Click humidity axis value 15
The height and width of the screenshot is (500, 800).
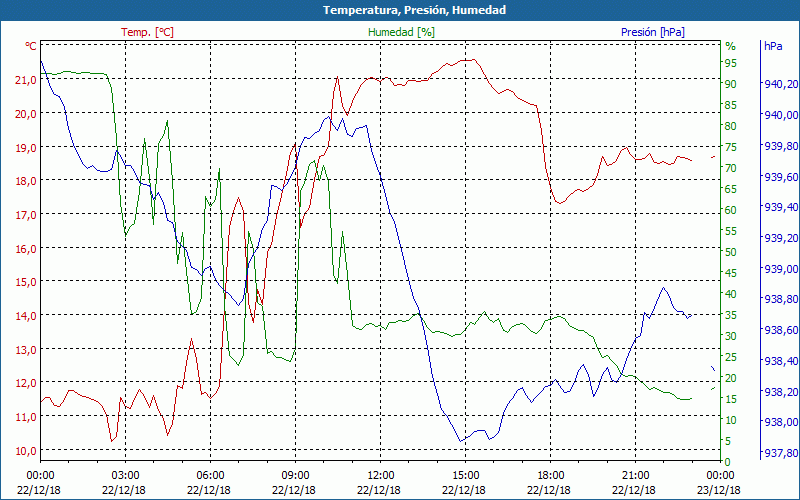tap(731, 399)
